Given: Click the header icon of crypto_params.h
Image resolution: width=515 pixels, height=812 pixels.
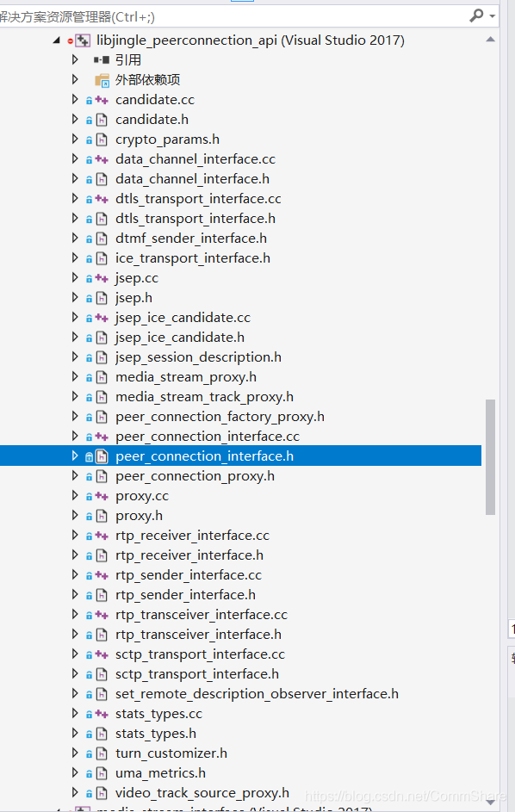Looking at the screenshot, I should point(102,139).
